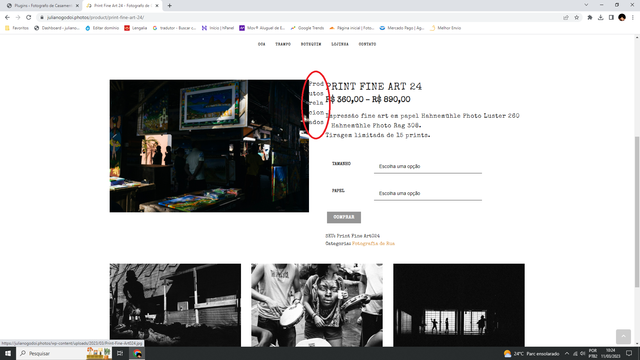Open the Dashboard bookmark
Image resolution: width=640 pixels, height=360 pixels.
[57, 28]
